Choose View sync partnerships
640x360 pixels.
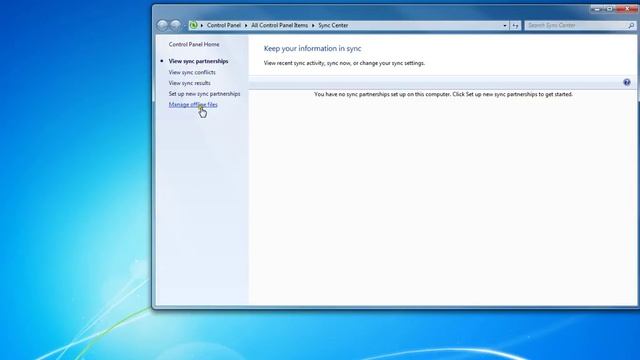point(198,61)
